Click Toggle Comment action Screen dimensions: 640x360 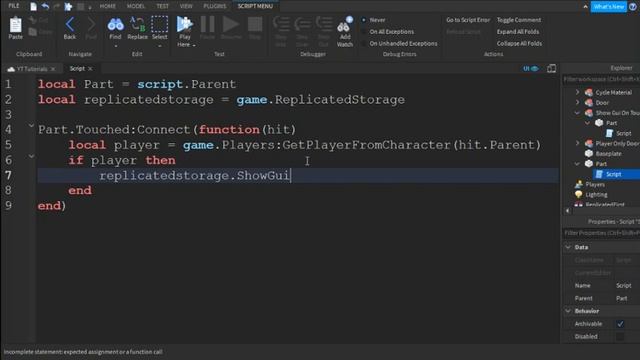[519, 20]
